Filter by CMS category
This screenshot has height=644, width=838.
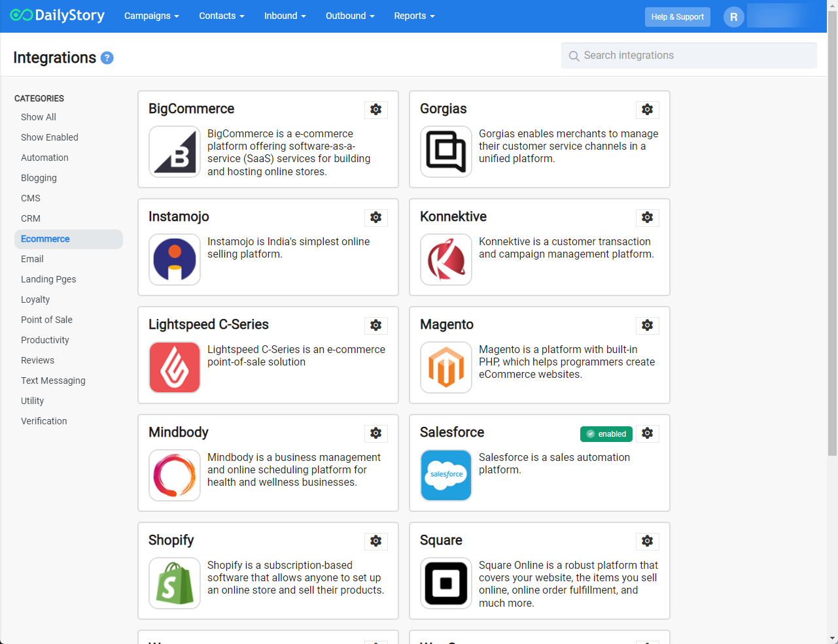click(31, 198)
